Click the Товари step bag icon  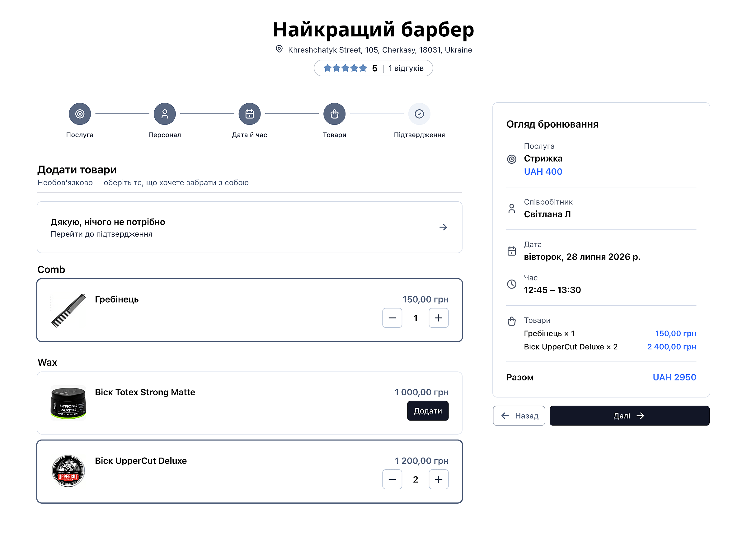click(334, 114)
